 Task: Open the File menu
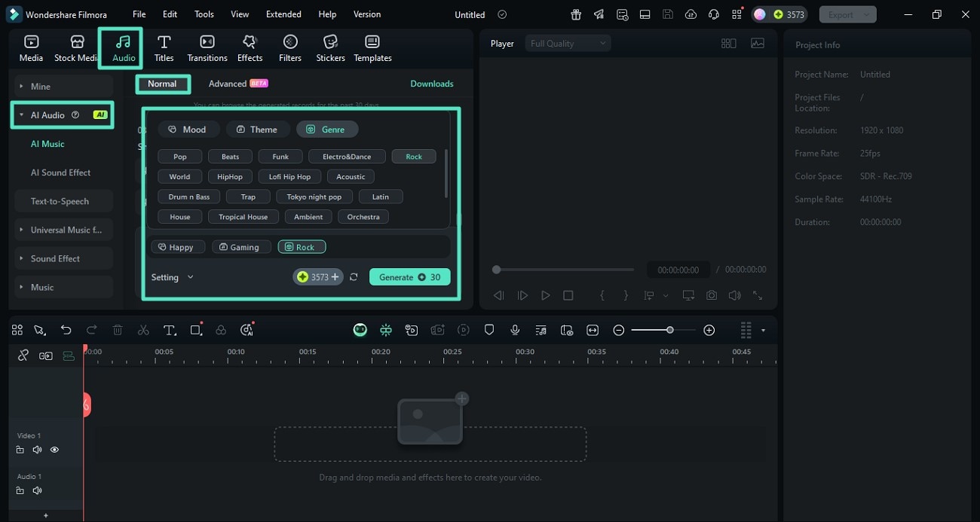(139, 14)
